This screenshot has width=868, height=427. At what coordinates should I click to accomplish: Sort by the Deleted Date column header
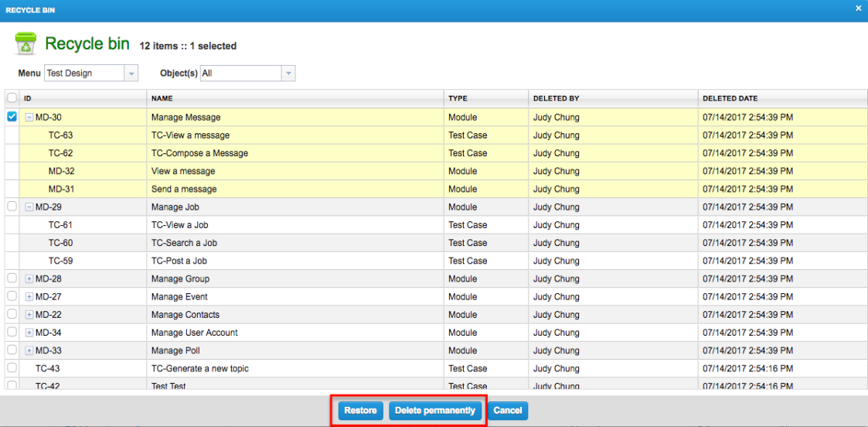click(730, 99)
